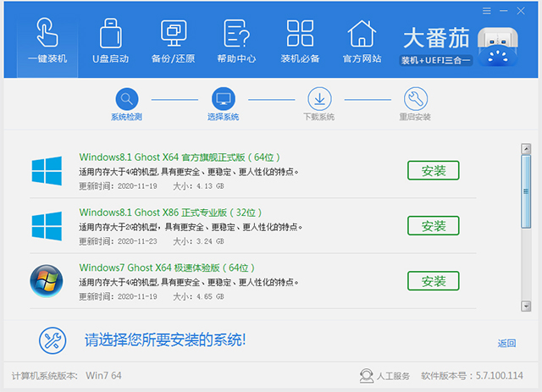Click the customer service headset icon

pyautogui.click(x=367, y=376)
